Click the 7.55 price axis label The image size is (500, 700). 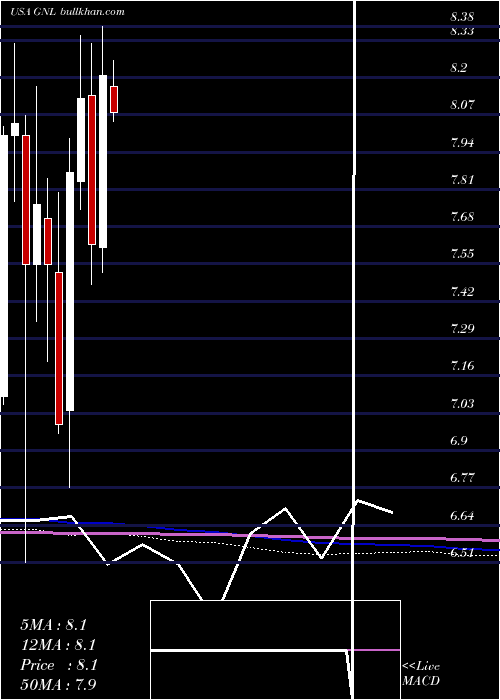462,254
